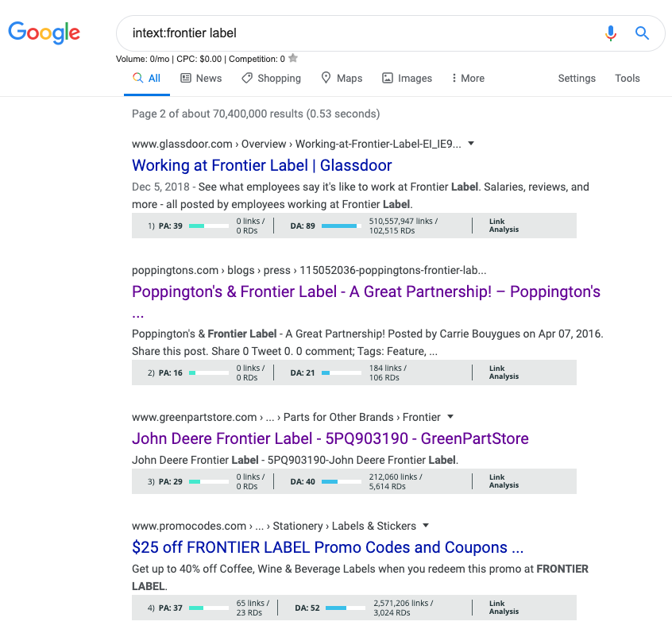Open Google search Settings
Image resolution: width=672 pixels, height=633 pixels.
[577, 78]
